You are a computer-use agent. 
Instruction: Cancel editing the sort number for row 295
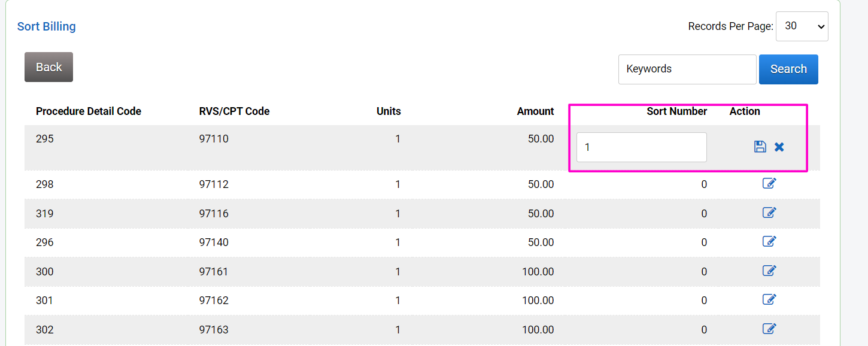[x=779, y=147]
